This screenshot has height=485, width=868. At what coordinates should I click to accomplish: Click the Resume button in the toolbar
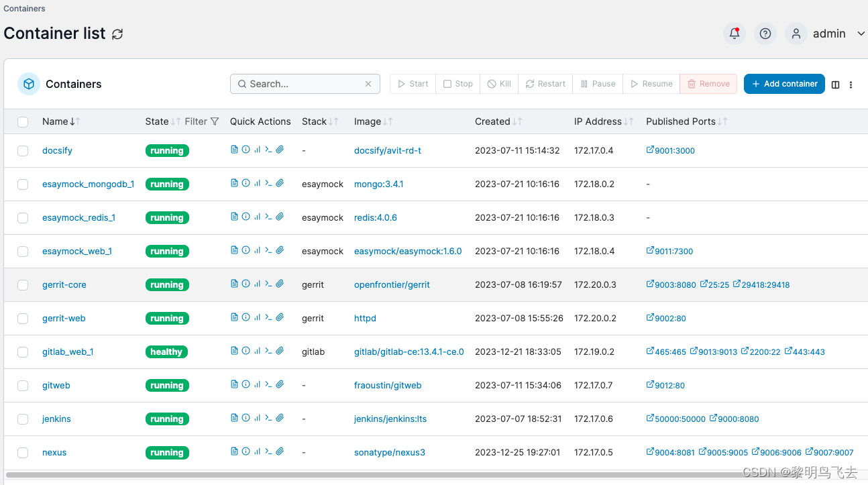coord(651,84)
